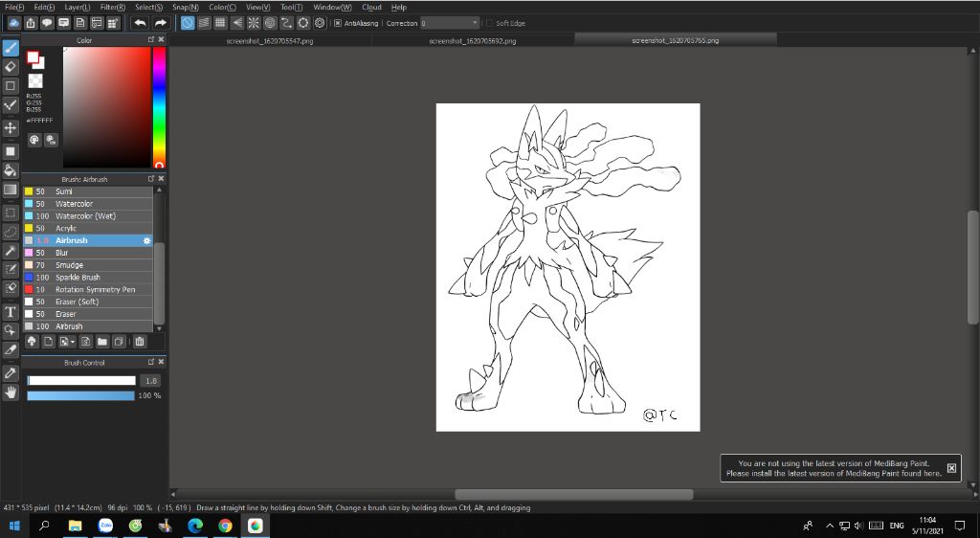Open the Correction value dropdown
The width and height of the screenshot is (980, 538).
[x=475, y=23]
